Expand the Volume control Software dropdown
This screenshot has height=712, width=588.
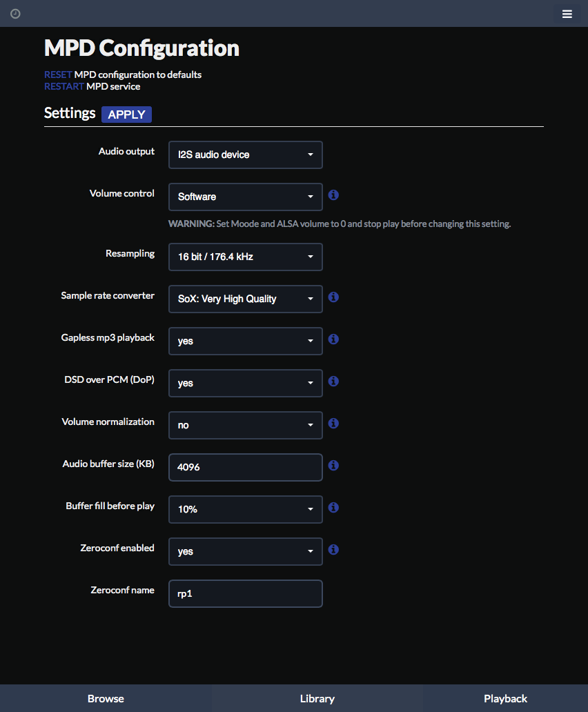point(246,197)
